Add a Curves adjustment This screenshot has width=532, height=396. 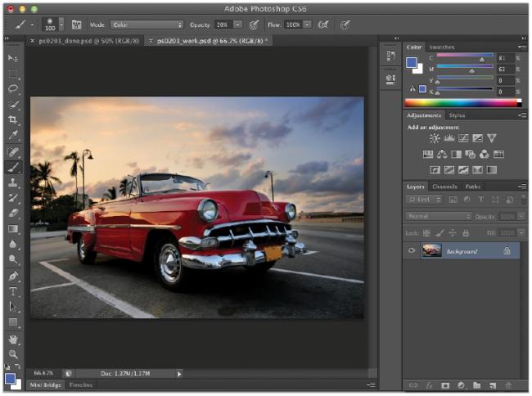(x=463, y=138)
